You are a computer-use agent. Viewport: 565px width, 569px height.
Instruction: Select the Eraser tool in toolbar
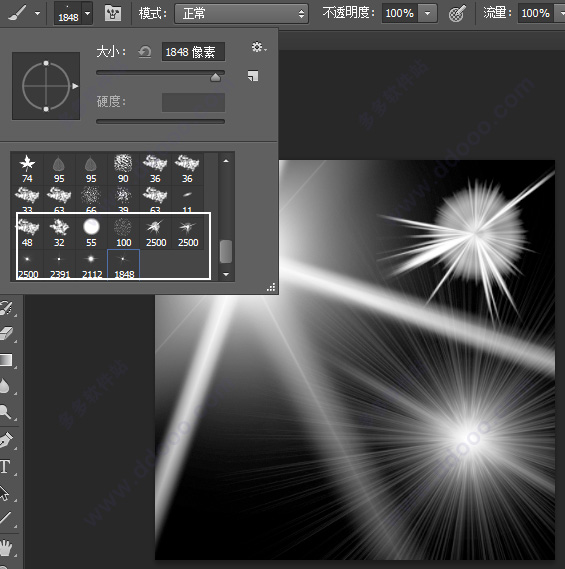pos(6,333)
